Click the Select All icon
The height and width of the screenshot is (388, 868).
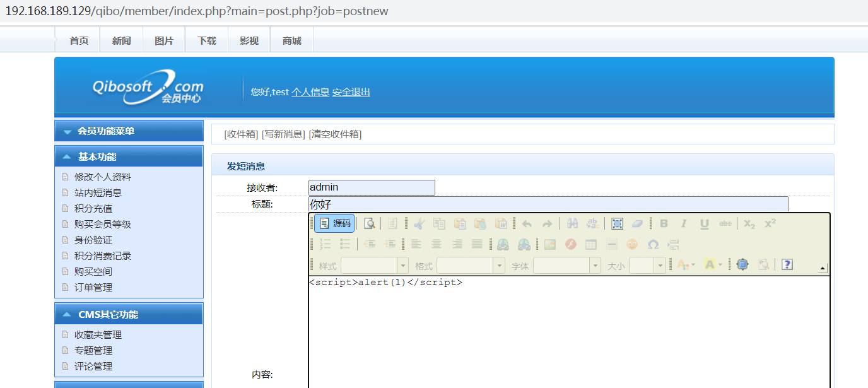617,223
